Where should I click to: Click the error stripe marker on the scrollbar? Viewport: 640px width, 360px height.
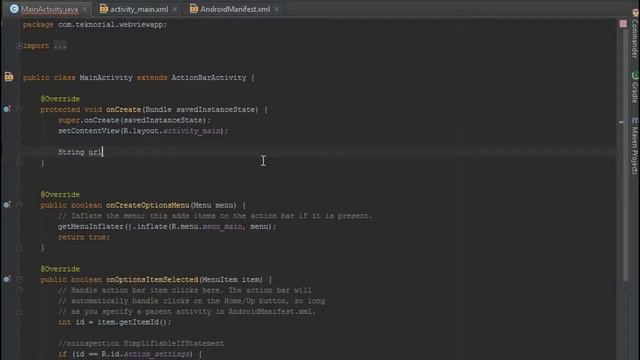click(621, 122)
